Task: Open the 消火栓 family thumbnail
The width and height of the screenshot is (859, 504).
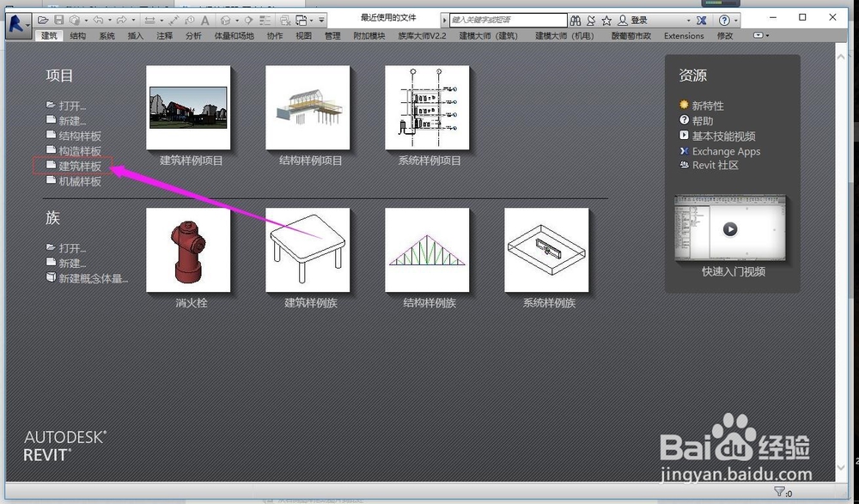Action: 188,250
